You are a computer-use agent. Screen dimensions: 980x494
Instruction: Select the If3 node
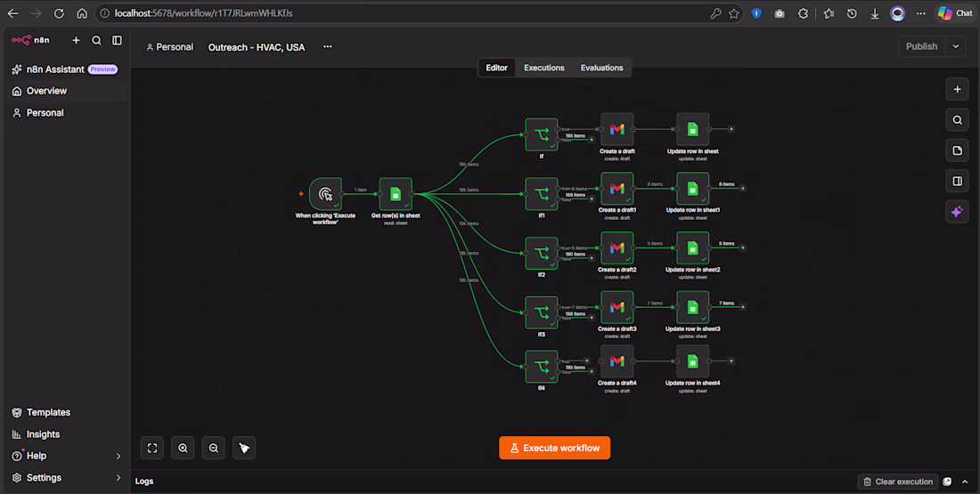(x=542, y=312)
